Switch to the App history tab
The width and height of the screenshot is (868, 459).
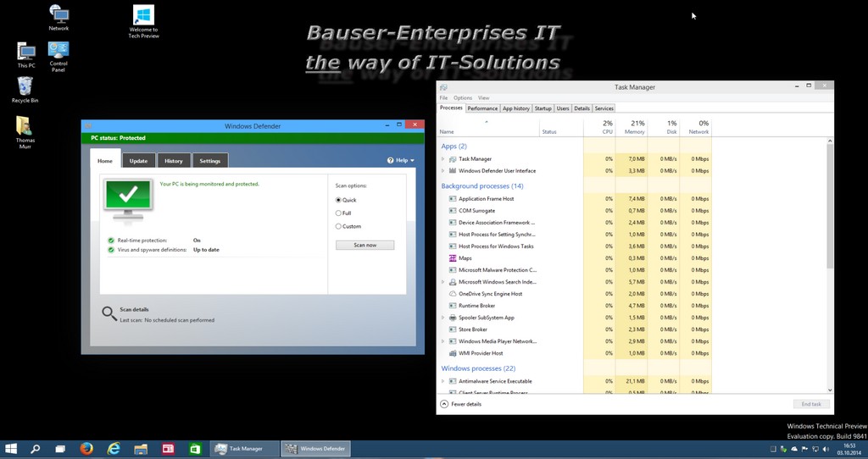516,108
